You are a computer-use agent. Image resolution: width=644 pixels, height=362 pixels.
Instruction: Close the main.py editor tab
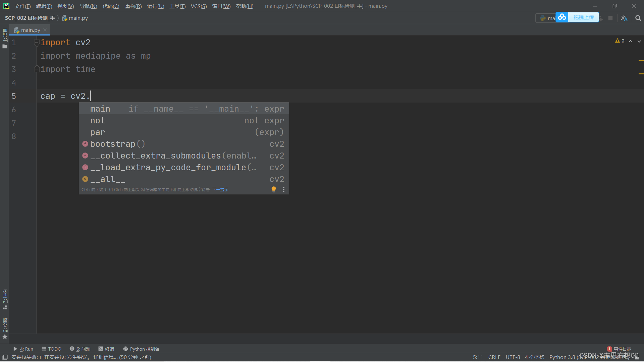pyautogui.click(x=45, y=30)
